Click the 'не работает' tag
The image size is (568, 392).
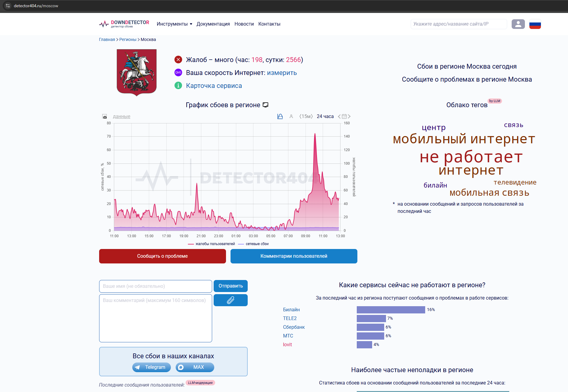click(x=471, y=157)
